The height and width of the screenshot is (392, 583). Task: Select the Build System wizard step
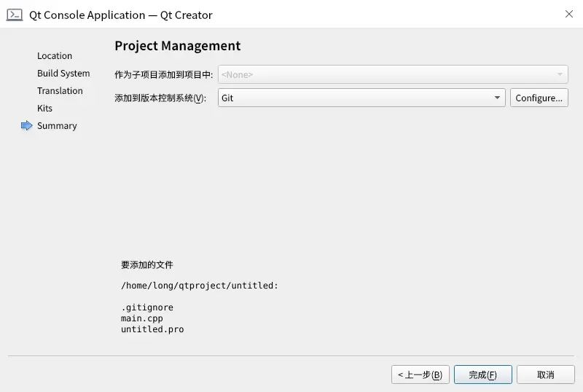[x=63, y=74]
